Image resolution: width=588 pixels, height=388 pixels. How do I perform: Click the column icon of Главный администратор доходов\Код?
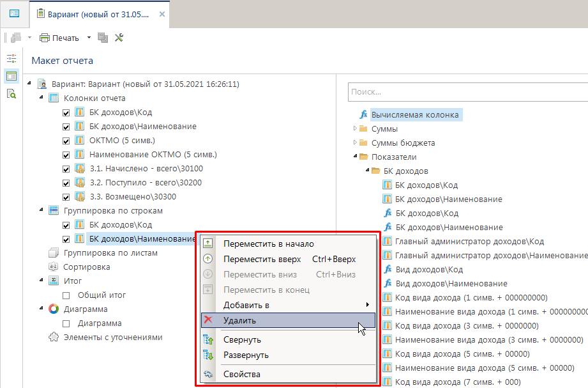click(x=387, y=241)
